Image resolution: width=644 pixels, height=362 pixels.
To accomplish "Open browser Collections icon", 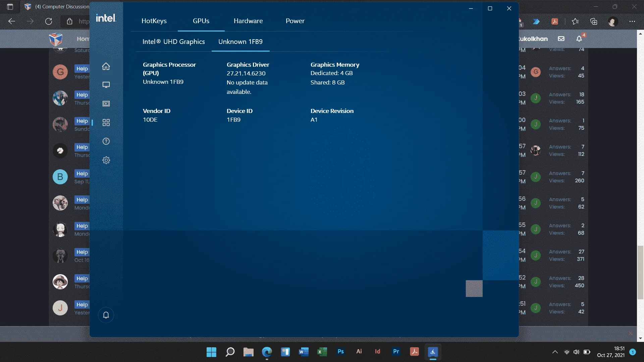I will click(x=594, y=21).
